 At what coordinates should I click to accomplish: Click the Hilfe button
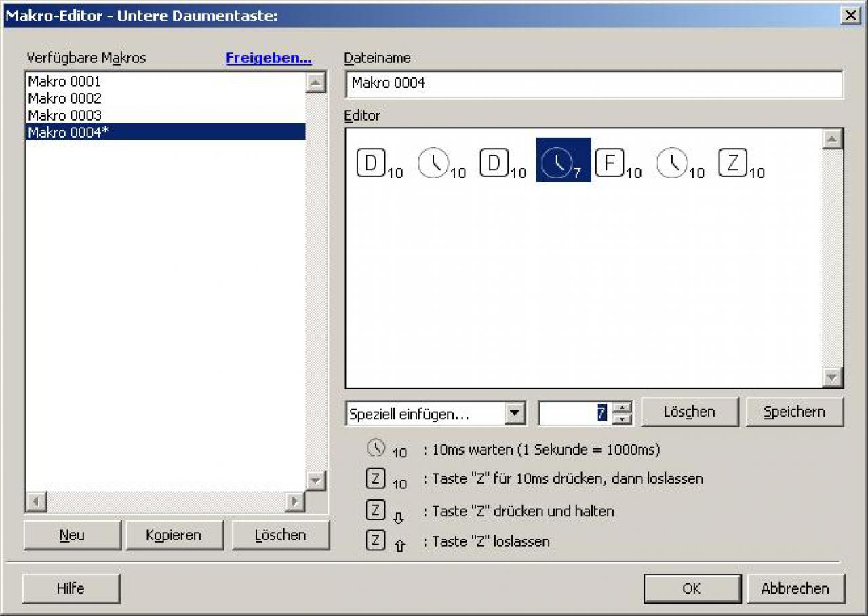point(71,589)
